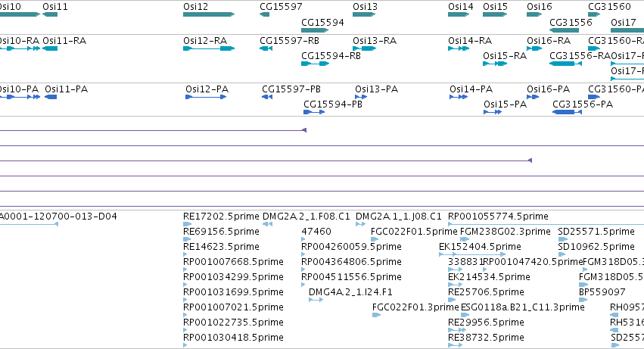
Task: Click the DMG2A.1_1.J08.C1 feature label
Action: point(398,217)
